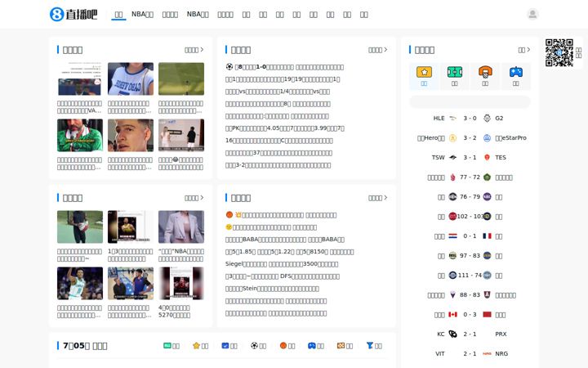Open the news line mentioning Stein
Viewport: 588px width, 368px height.
[x=272, y=289]
